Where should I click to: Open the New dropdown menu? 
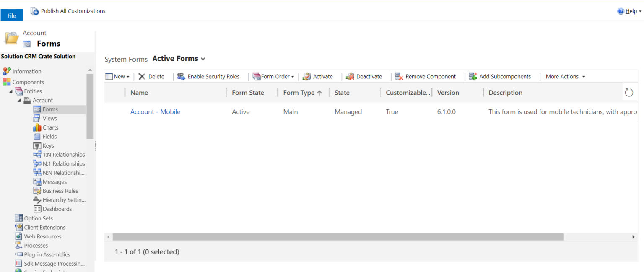coord(127,76)
